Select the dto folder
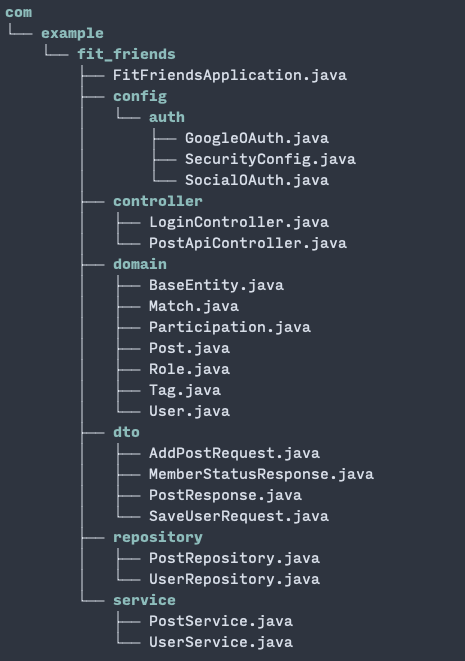The image size is (465, 661). pyautogui.click(x=126, y=433)
